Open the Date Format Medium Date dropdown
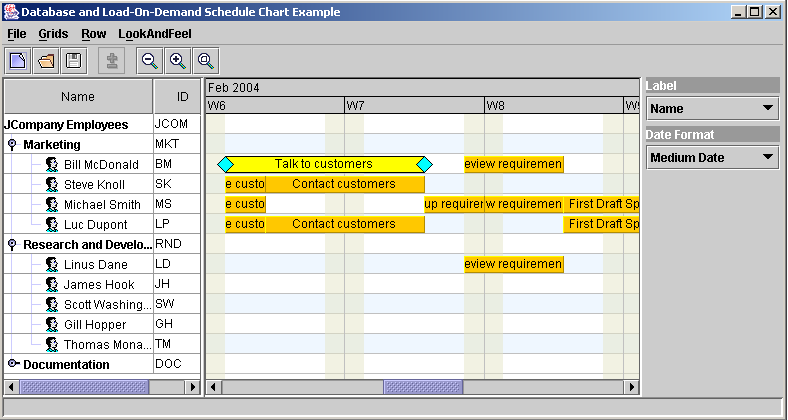Image resolution: width=788 pixels, height=420 pixels. 712,157
